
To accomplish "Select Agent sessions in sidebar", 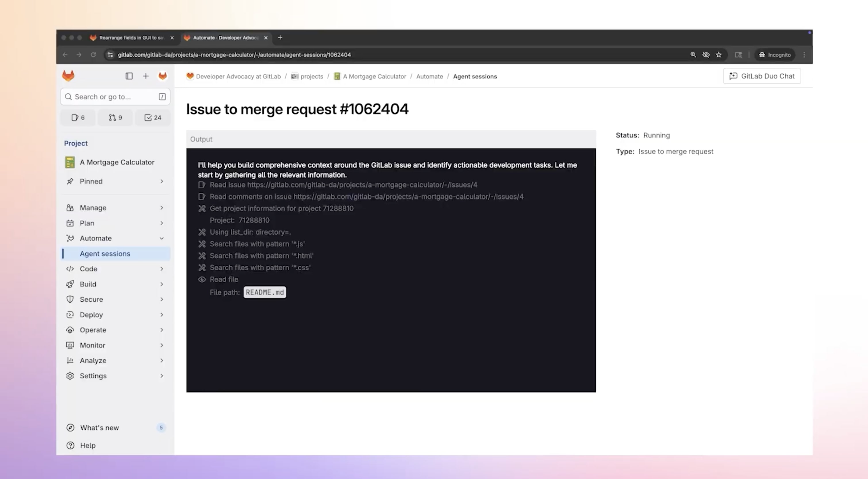I will tap(105, 254).
